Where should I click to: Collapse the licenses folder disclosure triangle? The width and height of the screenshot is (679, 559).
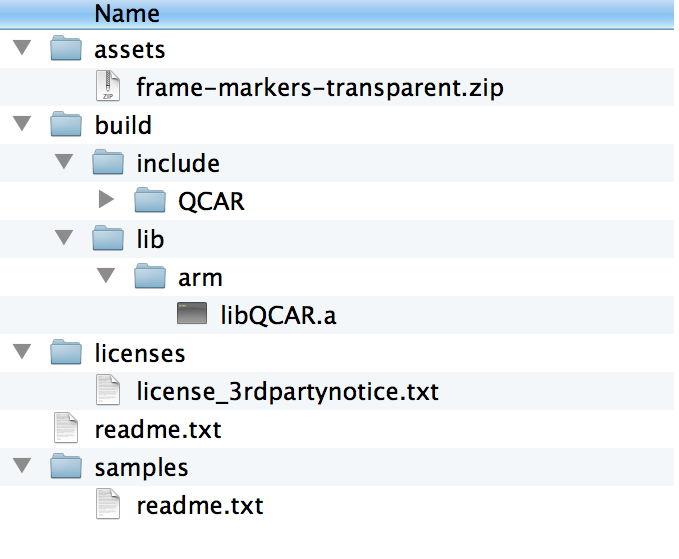point(22,351)
